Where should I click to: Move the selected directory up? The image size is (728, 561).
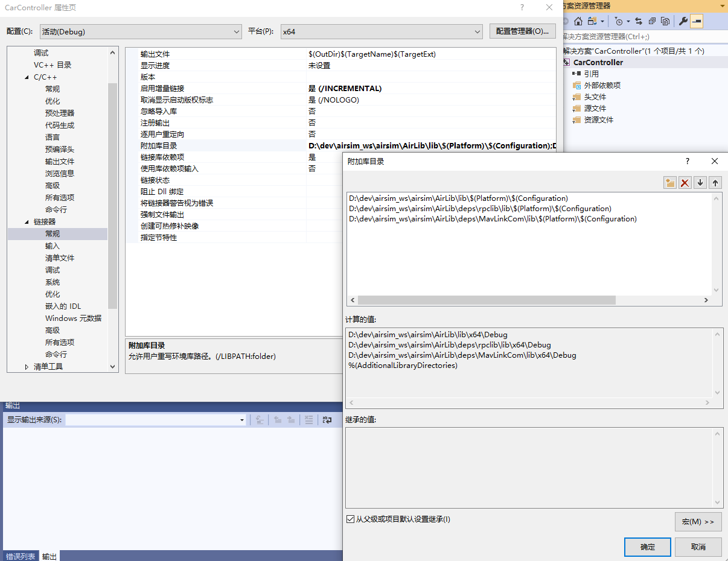(715, 182)
